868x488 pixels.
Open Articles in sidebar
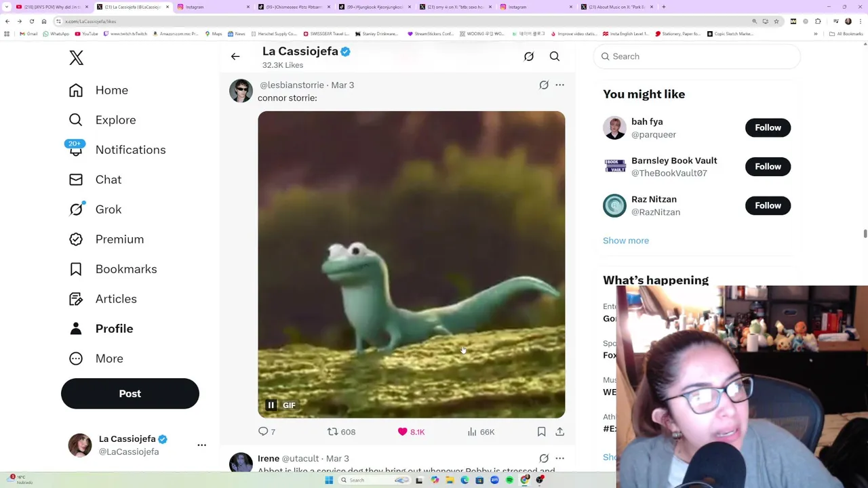pyautogui.click(x=102, y=299)
